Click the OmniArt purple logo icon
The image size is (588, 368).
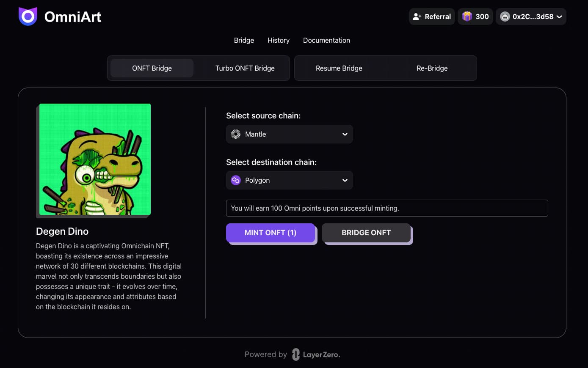click(x=28, y=16)
